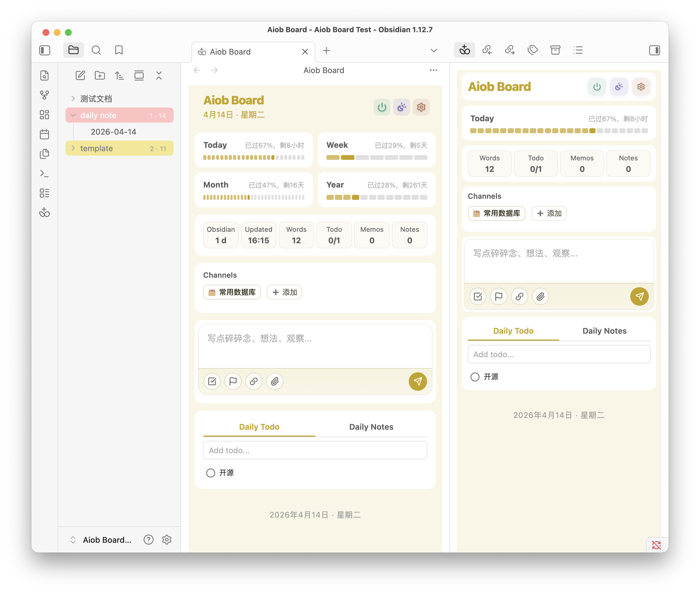Image resolution: width=700 pixels, height=594 pixels.
Task: Focus the Add todo field in center
Action: pos(315,450)
